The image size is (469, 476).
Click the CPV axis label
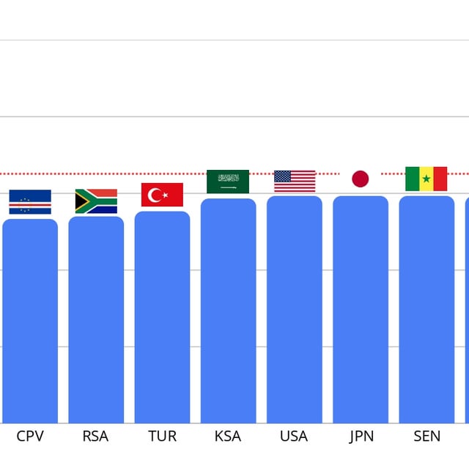[30, 436]
